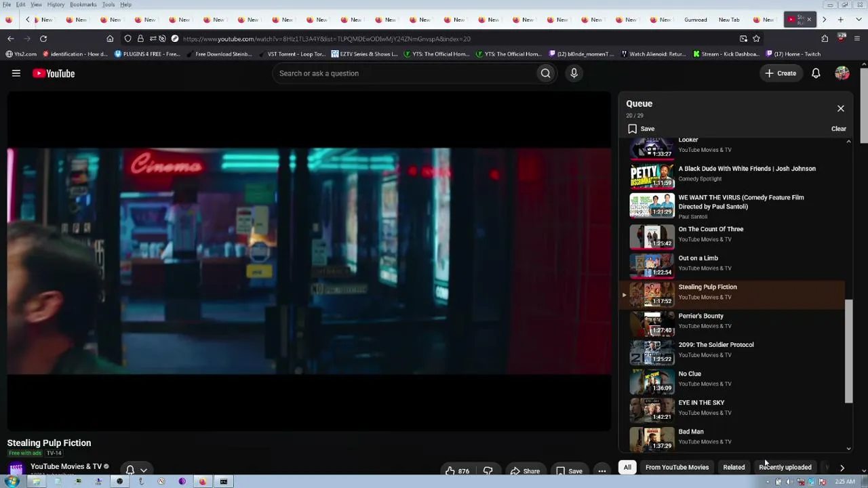The height and width of the screenshot is (488, 868).
Task: Play Bad Man from the queue
Action: coord(732,438)
